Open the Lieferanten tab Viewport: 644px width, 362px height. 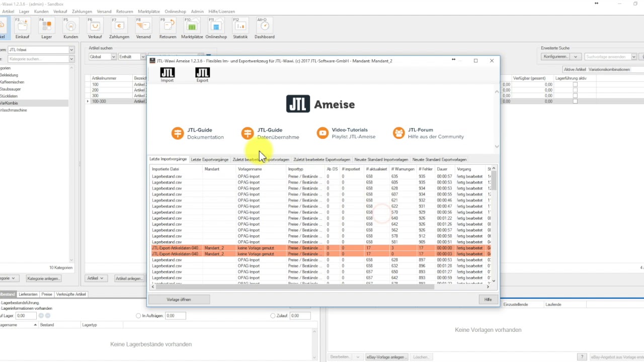(x=28, y=294)
